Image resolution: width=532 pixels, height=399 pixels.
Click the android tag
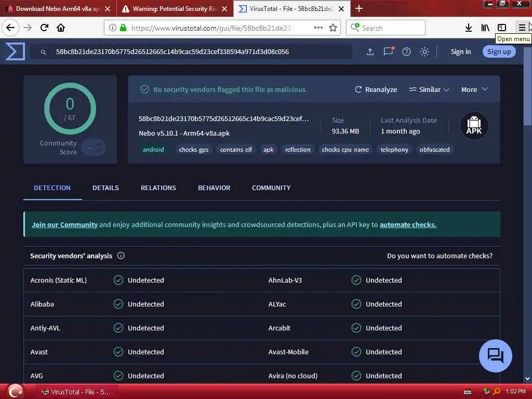(x=153, y=150)
